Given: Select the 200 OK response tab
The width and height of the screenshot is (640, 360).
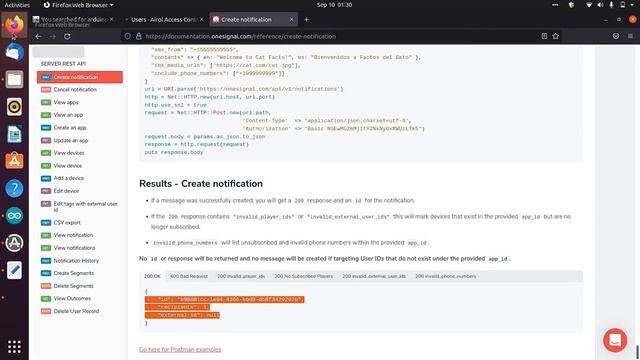Looking at the screenshot, I should [x=152, y=276].
